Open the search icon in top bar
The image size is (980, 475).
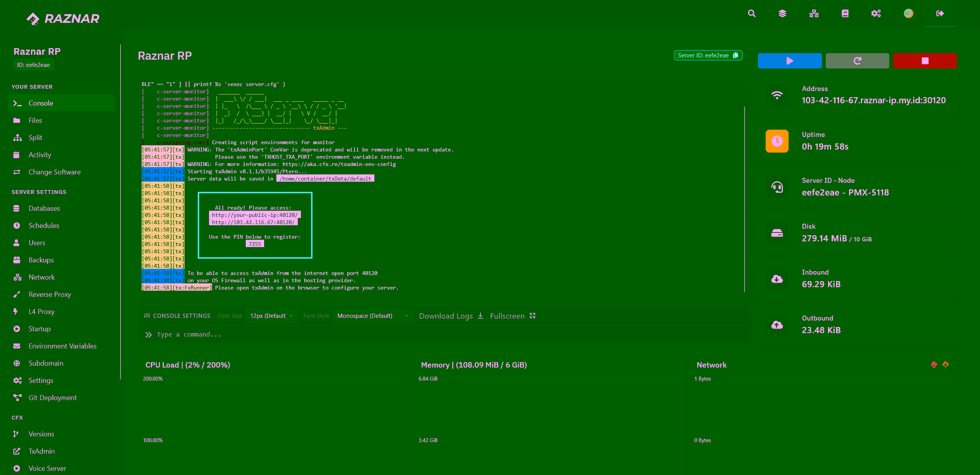(x=751, y=14)
